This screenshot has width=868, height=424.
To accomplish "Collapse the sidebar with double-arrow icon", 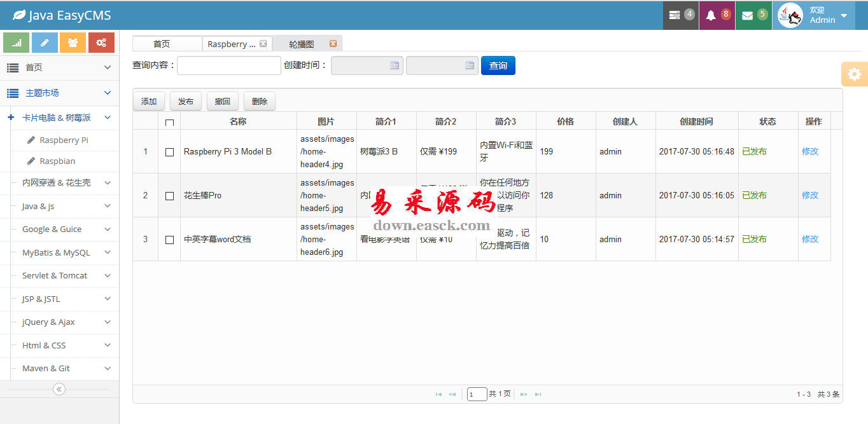I will coord(59,389).
